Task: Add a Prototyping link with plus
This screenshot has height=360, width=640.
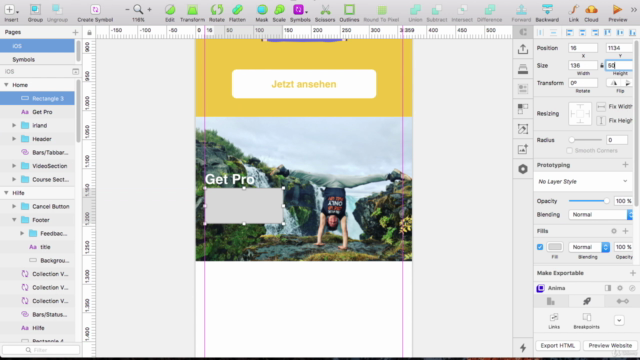Action: pyautogui.click(x=625, y=165)
